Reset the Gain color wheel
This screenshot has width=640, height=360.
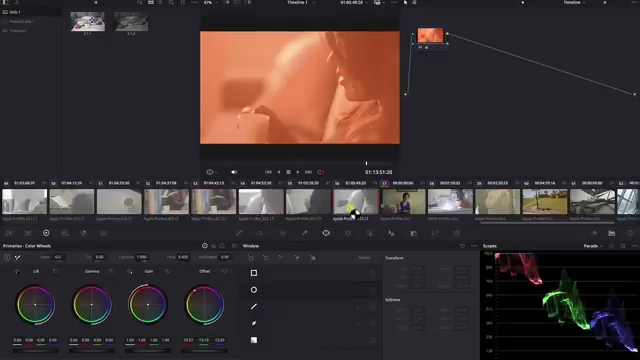(168, 271)
